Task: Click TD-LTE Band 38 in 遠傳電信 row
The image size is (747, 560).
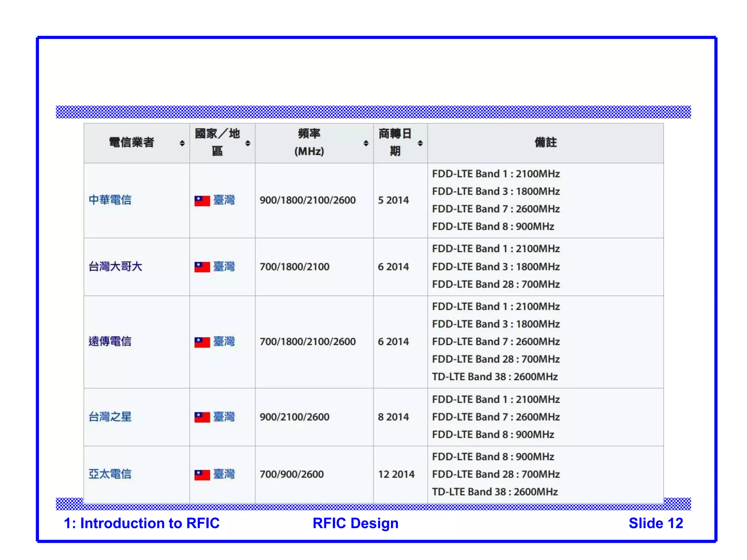Action: pyautogui.click(x=495, y=377)
